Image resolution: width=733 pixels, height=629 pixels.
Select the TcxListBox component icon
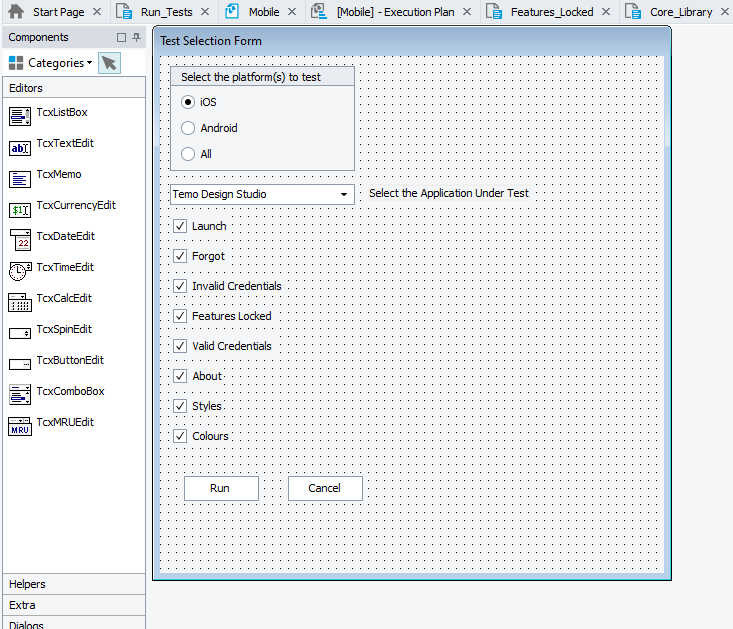(x=20, y=117)
